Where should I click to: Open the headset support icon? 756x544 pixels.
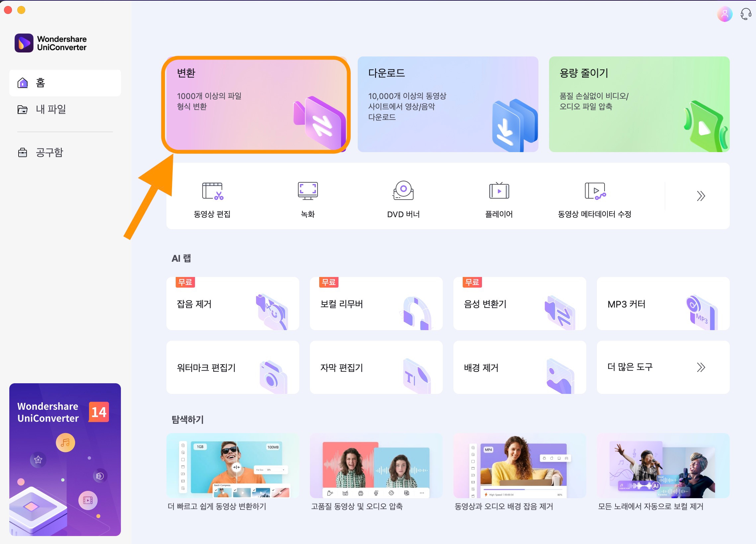click(x=746, y=14)
